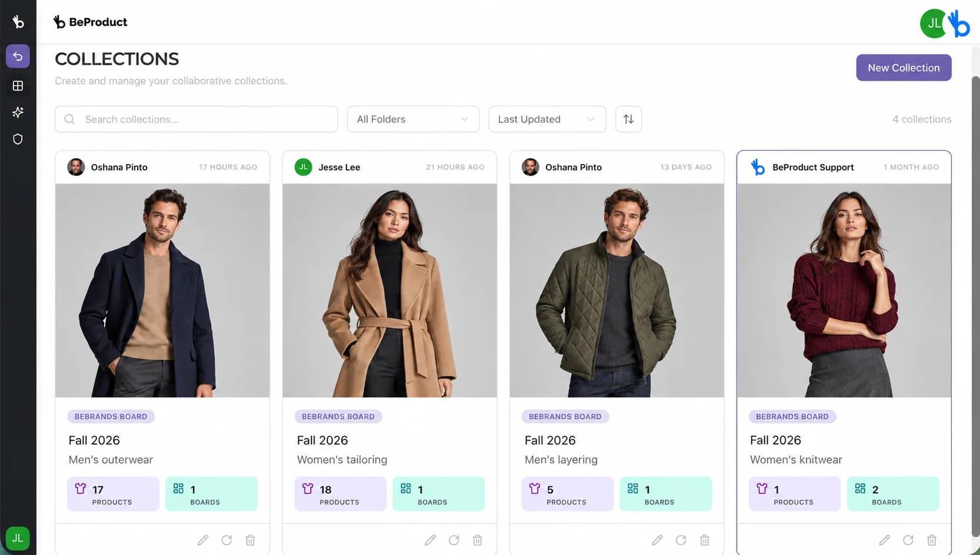Open the 18 Products tile in Women's tailoring
This screenshot has height=555, width=980.
click(340, 494)
